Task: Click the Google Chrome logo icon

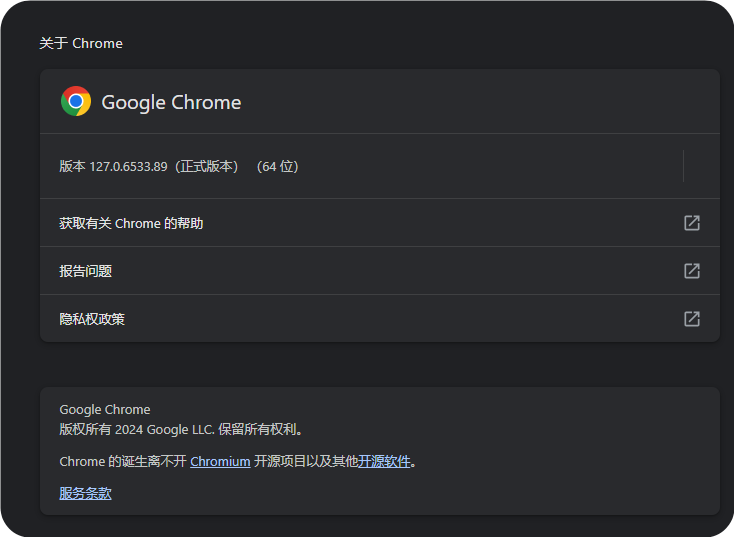Action: (x=76, y=101)
